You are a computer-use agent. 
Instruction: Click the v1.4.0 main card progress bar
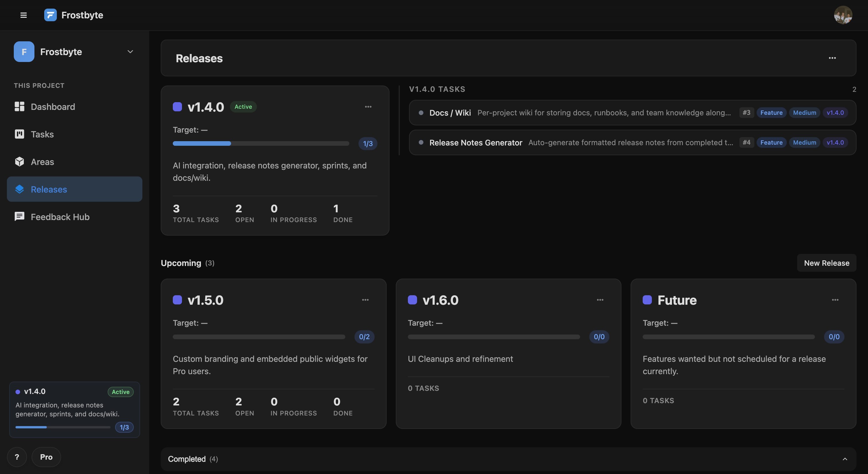click(261, 143)
